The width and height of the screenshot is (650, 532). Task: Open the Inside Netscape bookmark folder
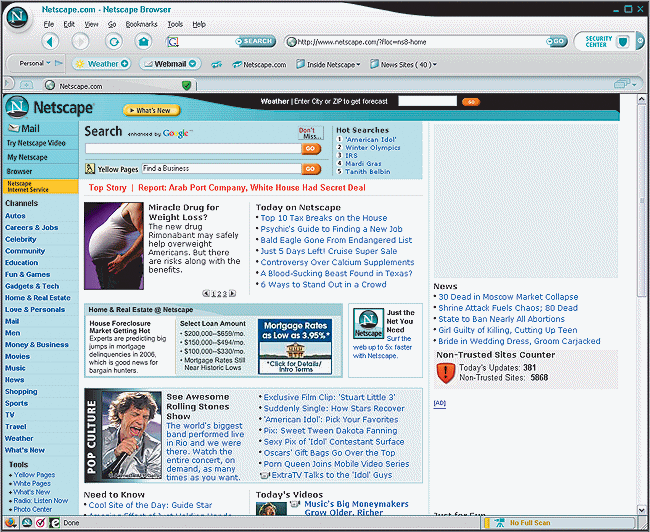coord(328,64)
